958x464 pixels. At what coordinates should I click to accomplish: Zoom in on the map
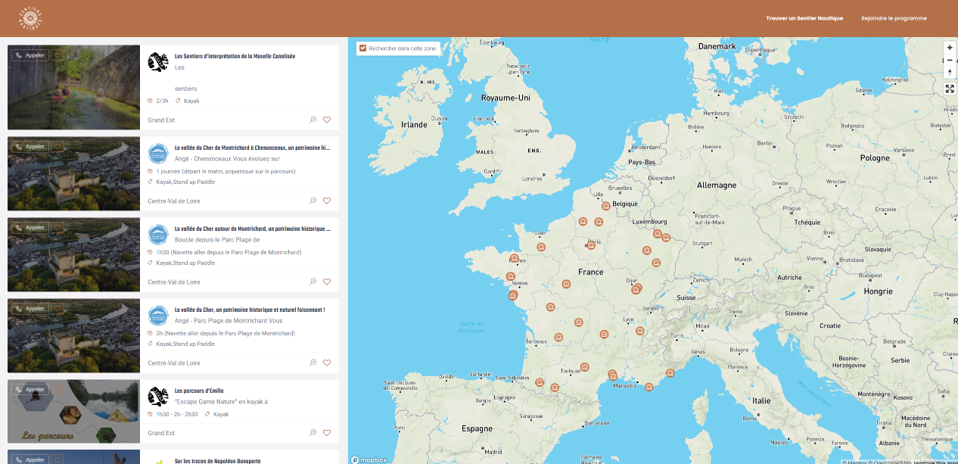click(x=949, y=47)
